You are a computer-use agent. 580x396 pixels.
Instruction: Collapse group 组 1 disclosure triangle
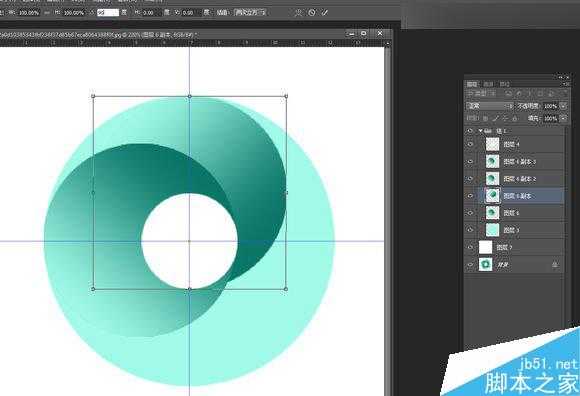pyautogui.click(x=480, y=131)
